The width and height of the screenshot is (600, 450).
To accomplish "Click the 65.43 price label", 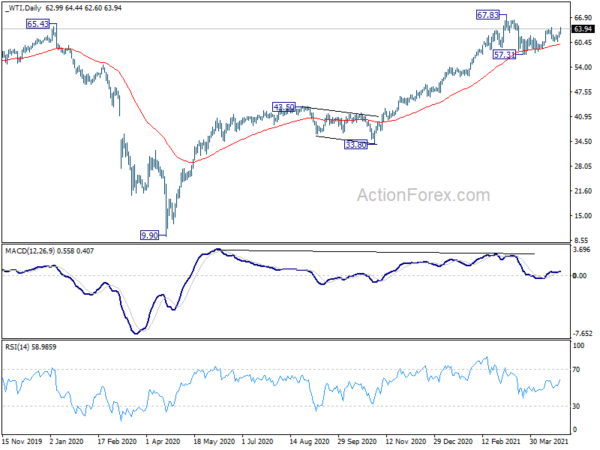I will pyautogui.click(x=38, y=24).
